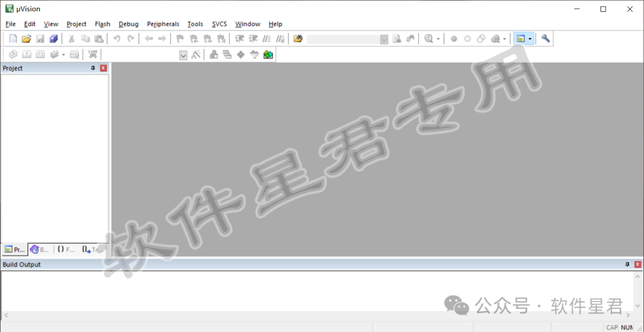Open Options for Target magic wand
The image size is (644, 332).
point(196,54)
